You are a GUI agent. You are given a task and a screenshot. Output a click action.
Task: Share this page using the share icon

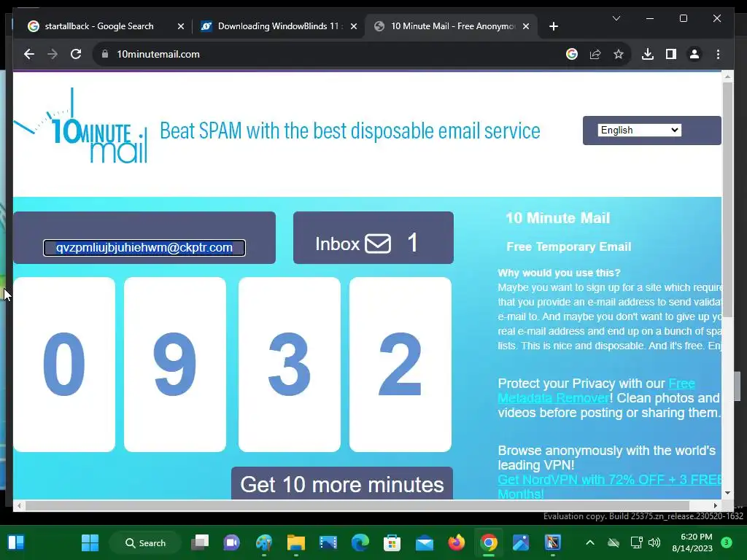pos(595,54)
